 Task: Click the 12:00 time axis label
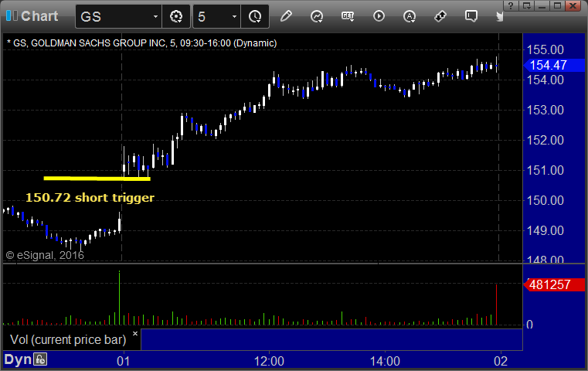[269, 361]
